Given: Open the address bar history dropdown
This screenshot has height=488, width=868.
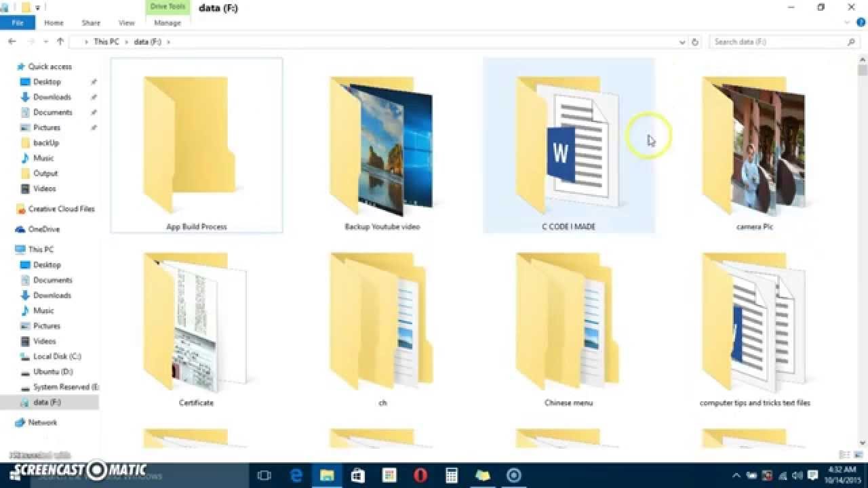Looking at the screenshot, I should 682,41.
